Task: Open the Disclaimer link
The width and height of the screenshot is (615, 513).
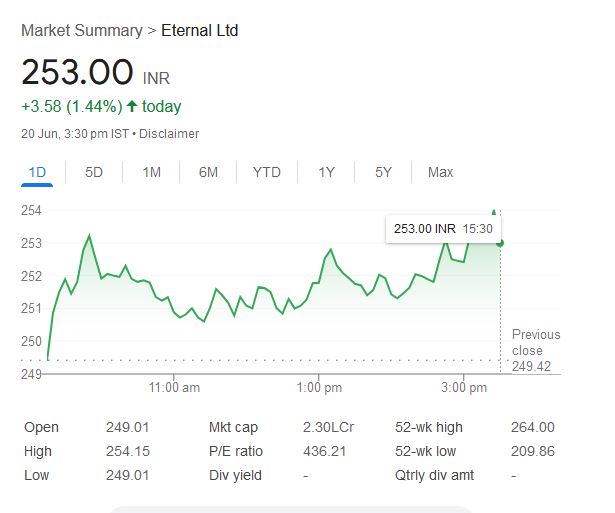Action: (x=168, y=134)
